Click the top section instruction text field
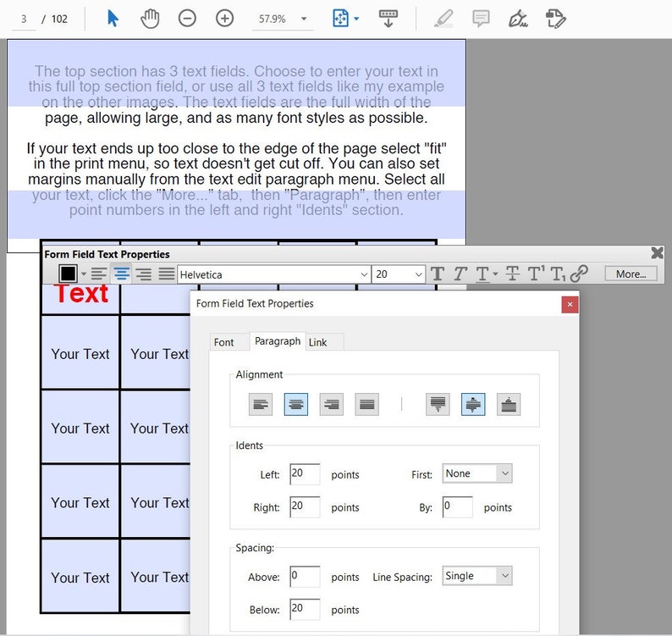The height and width of the screenshot is (636, 672). [x=237, y=140]
